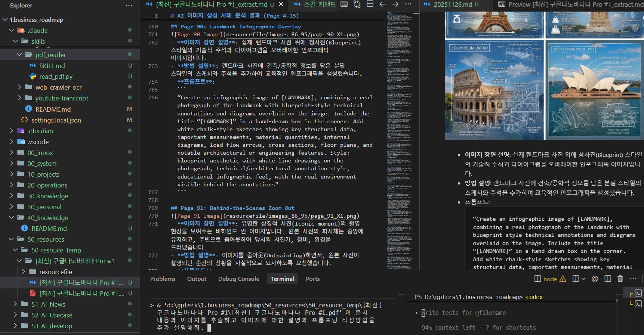This screenshot has height=335, width=644.
Task: Expand the .vscode folder
Action: 12,142
